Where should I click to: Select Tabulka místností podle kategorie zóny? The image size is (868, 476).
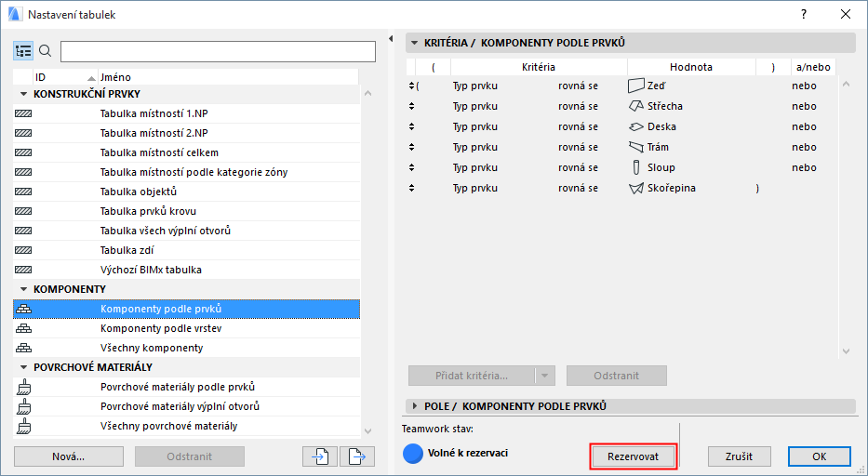point(187,172)
